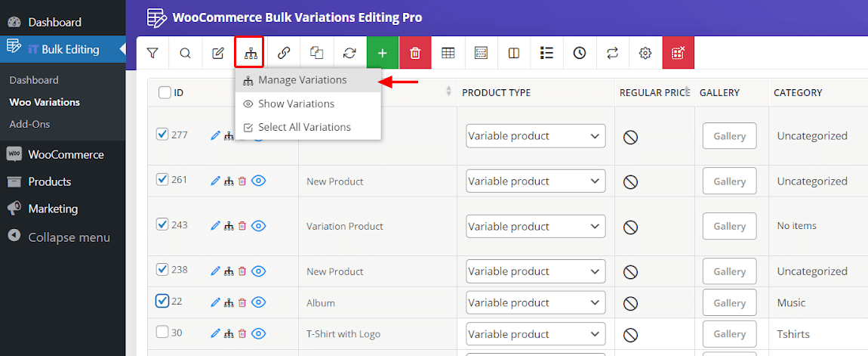Uncheck the checkbox for product 238
This screenshot has width=868, height=356.
(x=162, y=270)
